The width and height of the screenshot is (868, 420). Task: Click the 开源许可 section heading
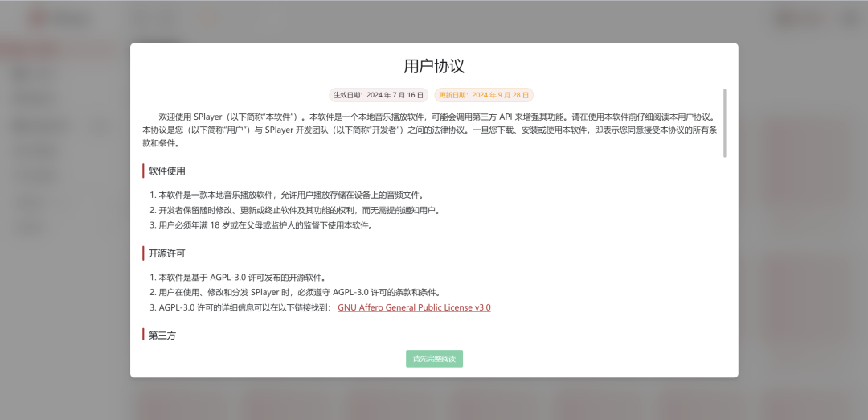(166, 253)
